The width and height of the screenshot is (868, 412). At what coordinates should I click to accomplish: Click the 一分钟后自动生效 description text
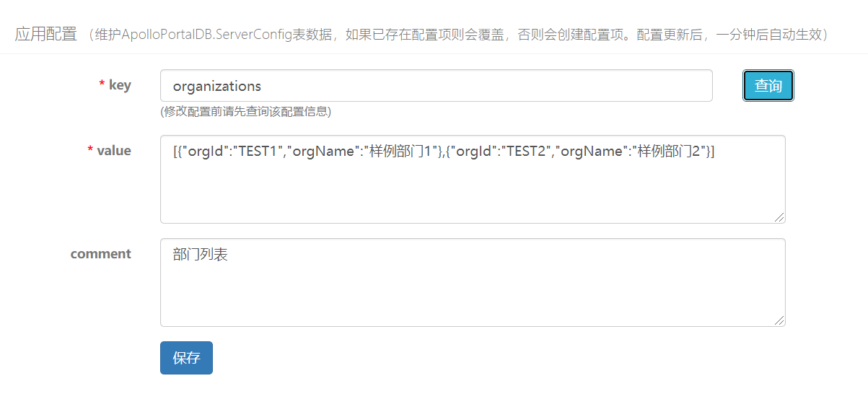[x=768, y=35]
